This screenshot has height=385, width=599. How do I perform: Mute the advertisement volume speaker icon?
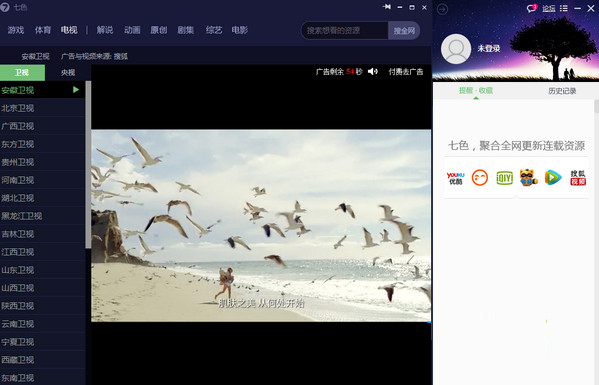(x=372, y=71)
